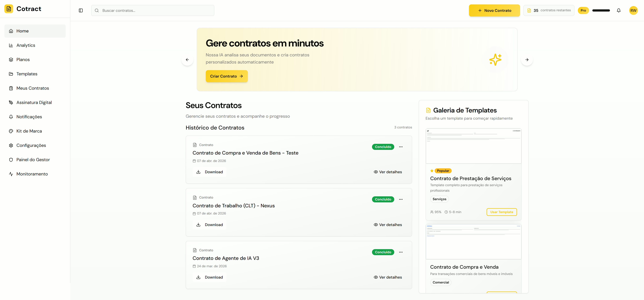Click the search magnifier icon
This screenshot has height=300, width=644.
pyautogui.click(x=97, y=10)
